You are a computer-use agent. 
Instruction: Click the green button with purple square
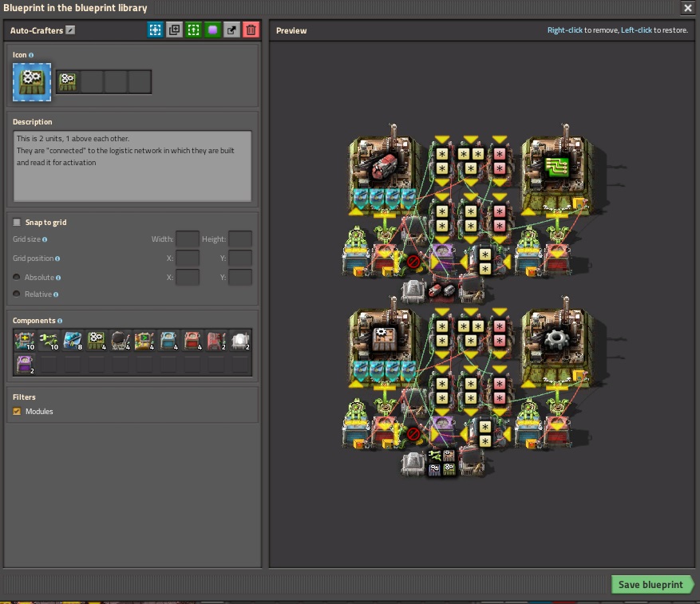coord(212,30)
